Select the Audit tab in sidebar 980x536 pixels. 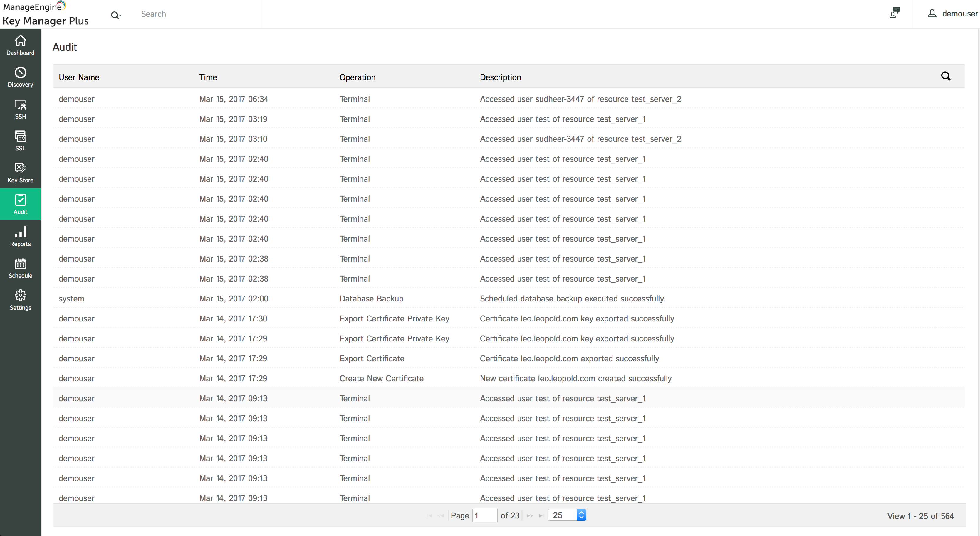tap(20, 204)
